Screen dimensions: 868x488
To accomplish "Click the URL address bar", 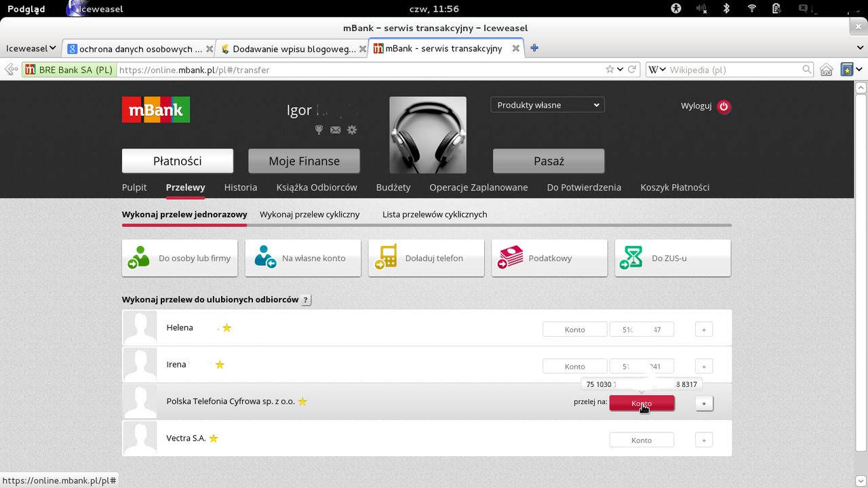I will tap(359, 69).
